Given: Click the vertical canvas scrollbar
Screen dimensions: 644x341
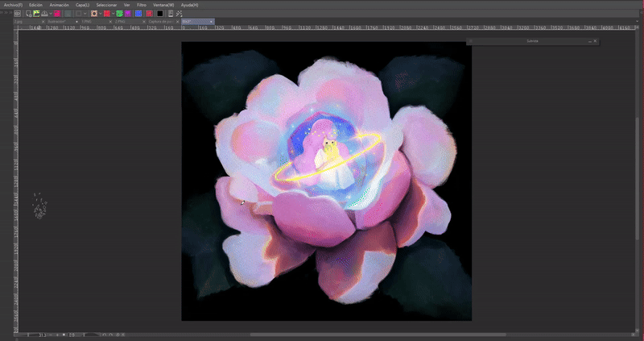Looking at the screenshot, I should [638, 180].
